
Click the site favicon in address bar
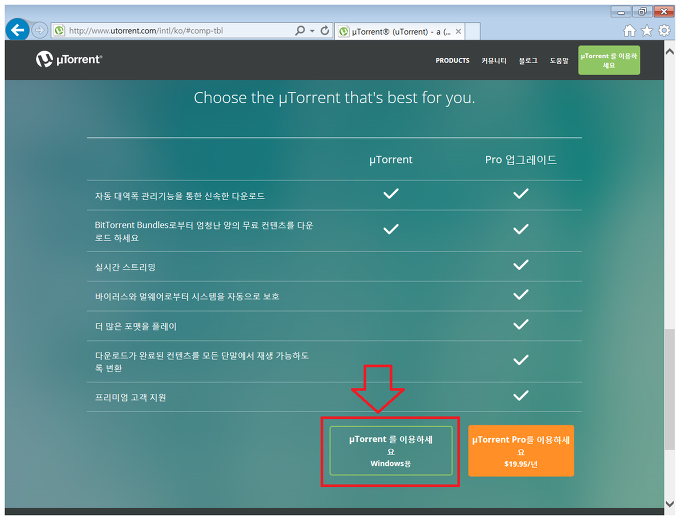point(59,31)
